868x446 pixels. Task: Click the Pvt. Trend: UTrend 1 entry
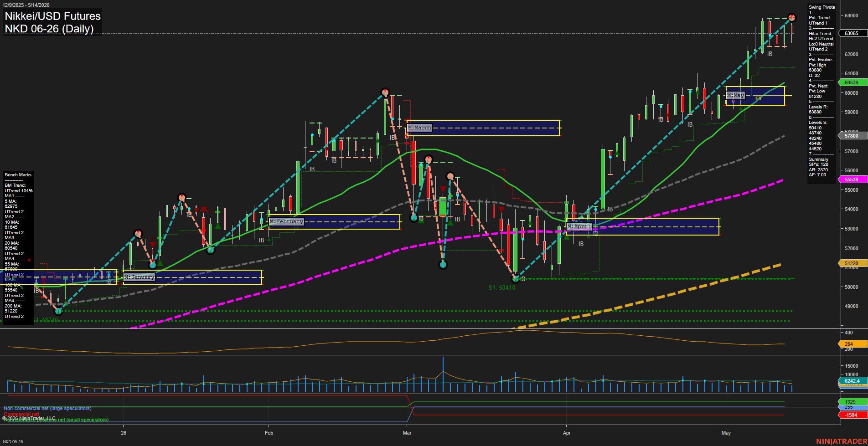click(x=820, y=21)
